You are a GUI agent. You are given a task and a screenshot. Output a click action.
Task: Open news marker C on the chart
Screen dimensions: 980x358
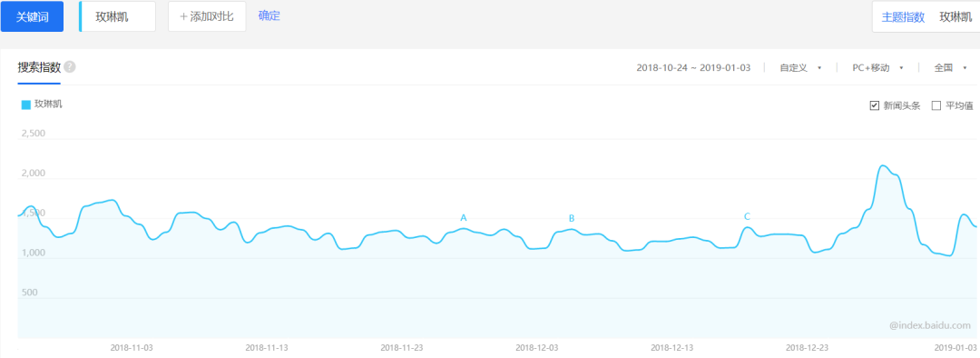tap(747, 216)
